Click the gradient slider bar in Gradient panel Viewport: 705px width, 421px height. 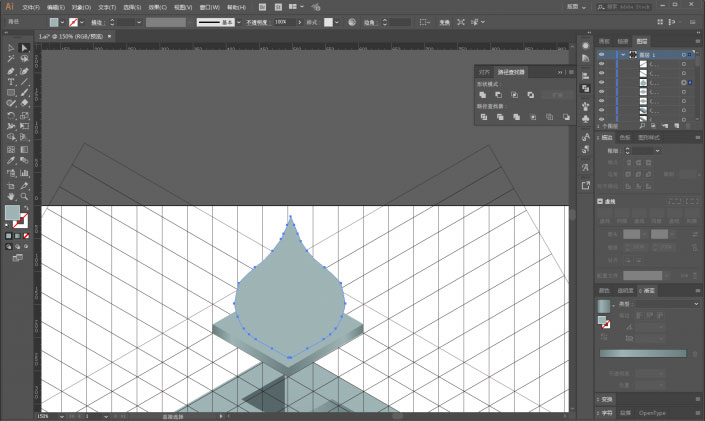tap(643, 354)
